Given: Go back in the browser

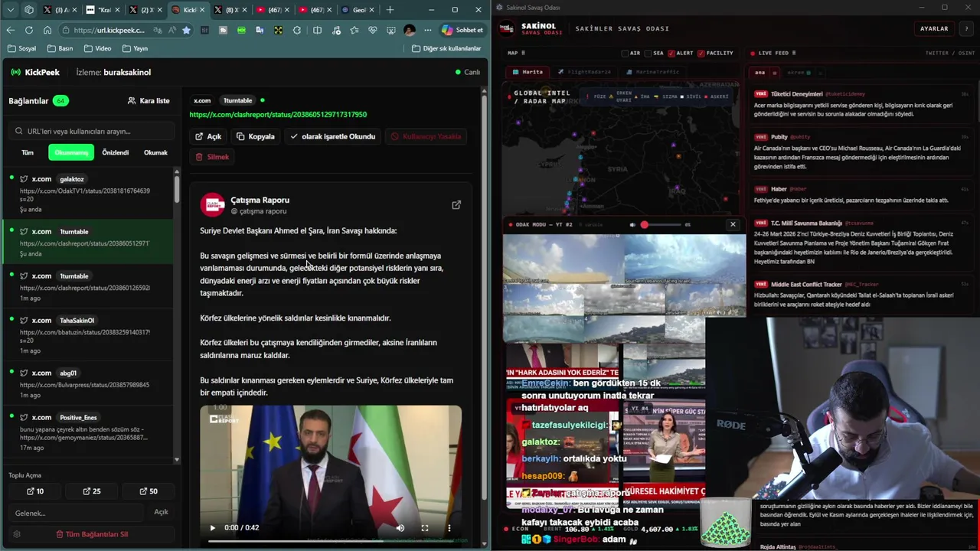Looking at the screenshot, I should 10,30.
